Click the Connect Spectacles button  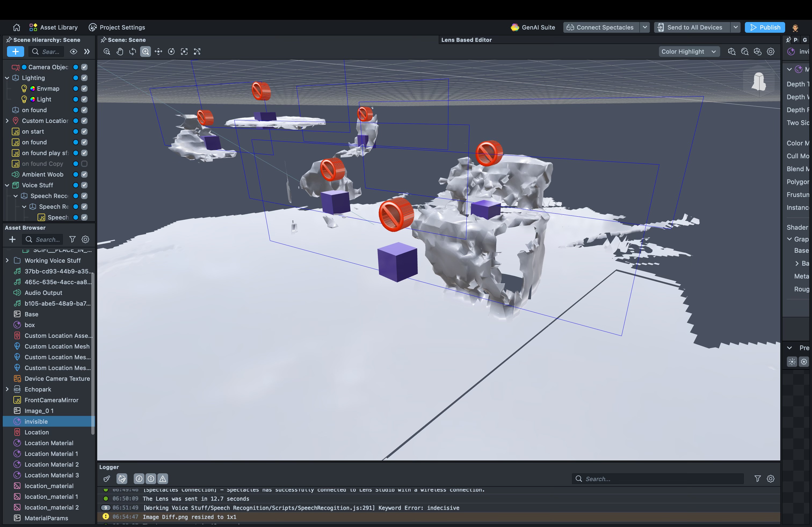click(x=601, y=27)
